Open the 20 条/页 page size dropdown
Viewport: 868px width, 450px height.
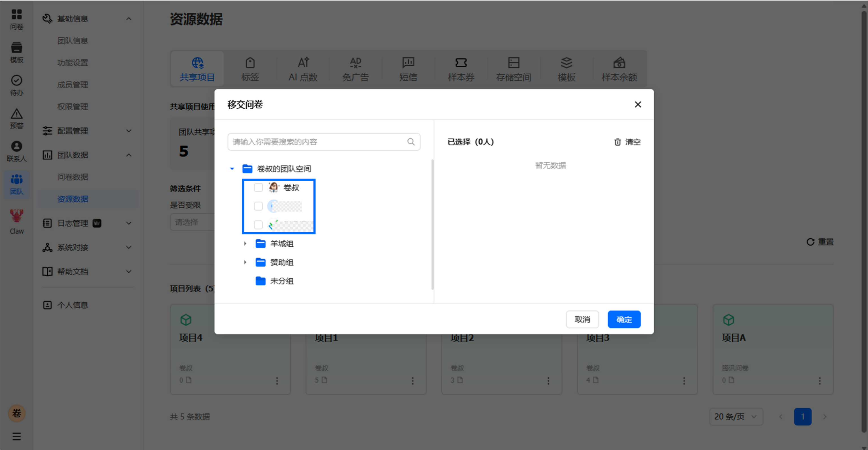(x=736, y=417)
